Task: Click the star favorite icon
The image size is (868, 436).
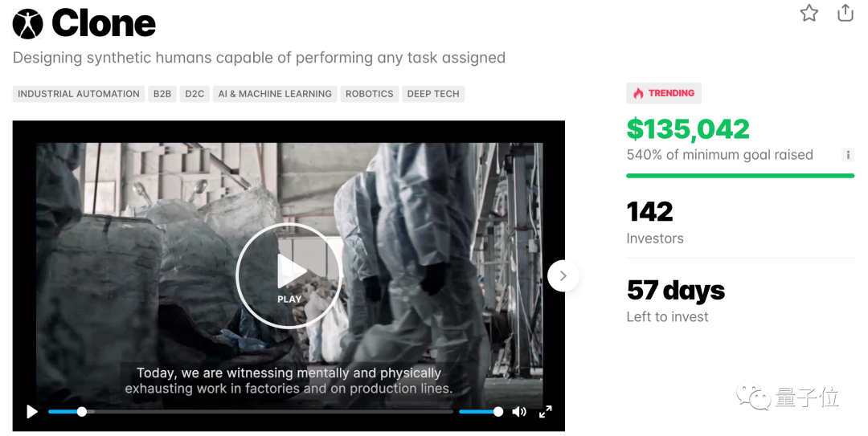Action: click(809, 13)
